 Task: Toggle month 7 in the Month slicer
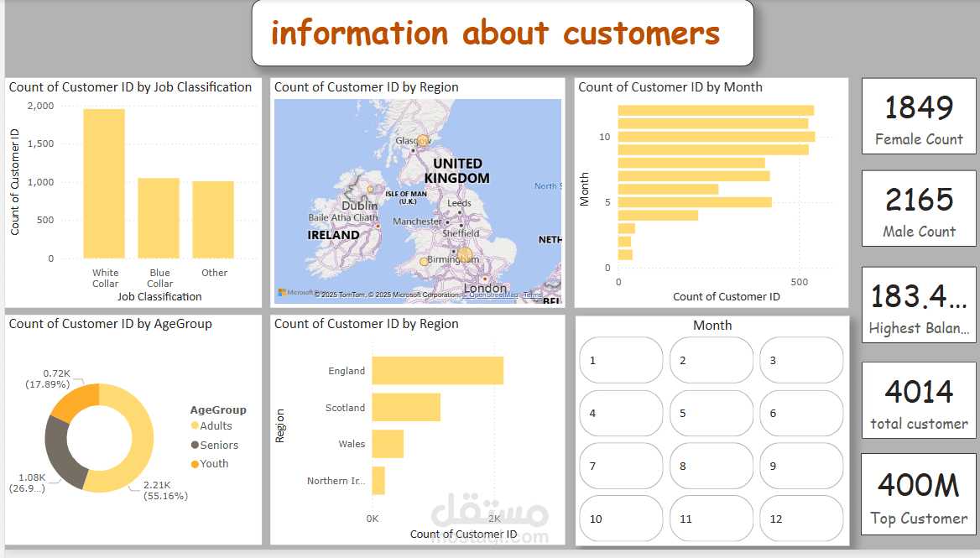tap(621, 466)
